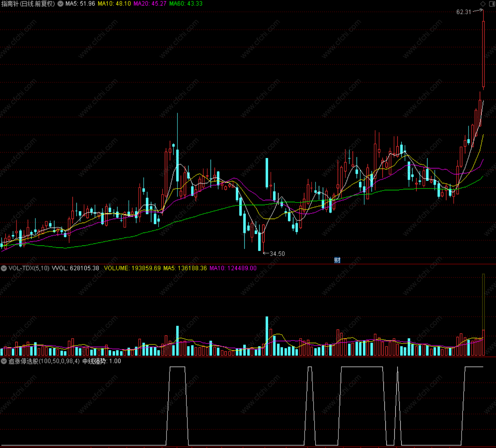This screenshot has width=496, height=448.
Task: Expand the VOL-TDX indicator dropdown arrow
Action: (x=4, y=268)
